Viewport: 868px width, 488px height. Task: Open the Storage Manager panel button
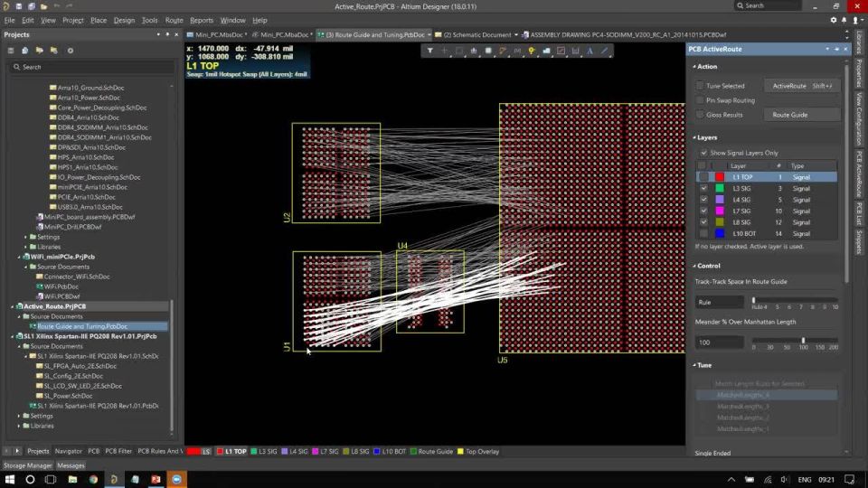click(x=28, y=466)
